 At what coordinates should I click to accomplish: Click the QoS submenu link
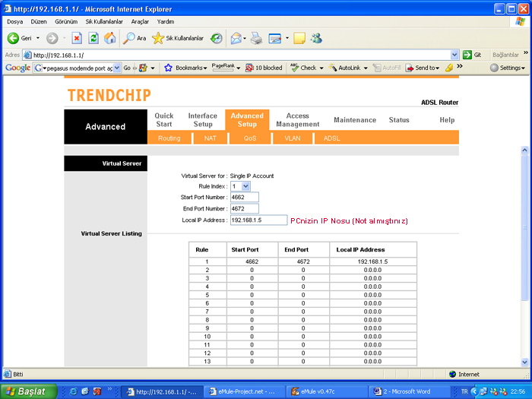pos(250,138)
